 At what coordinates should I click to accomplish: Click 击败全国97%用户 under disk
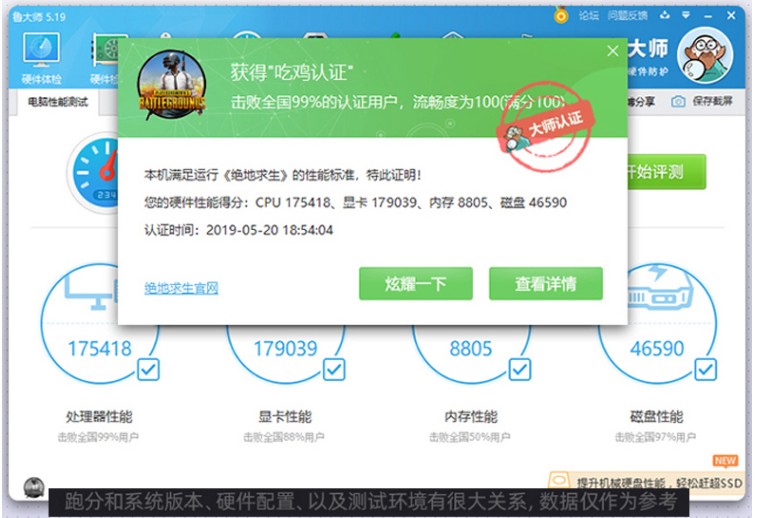coord(656,437)
